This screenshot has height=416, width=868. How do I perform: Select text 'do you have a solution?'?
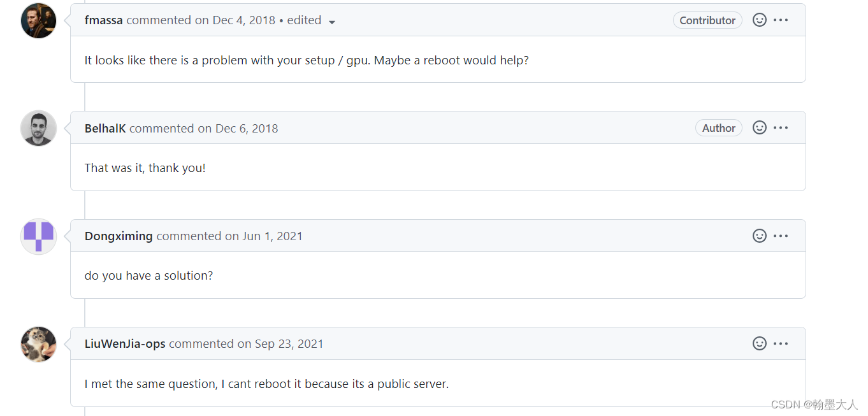point(148,276)
